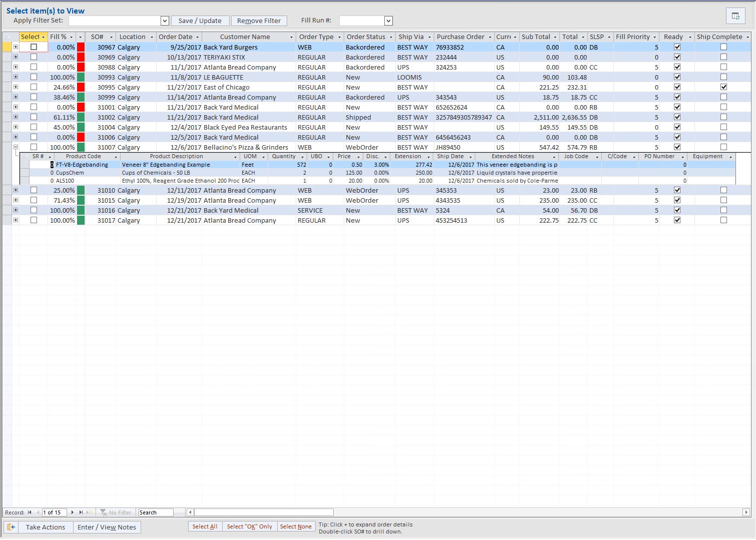Click the red fill status swatch for order 30988
The height and width of the screenshot is (540, 756).
point(81,67)
